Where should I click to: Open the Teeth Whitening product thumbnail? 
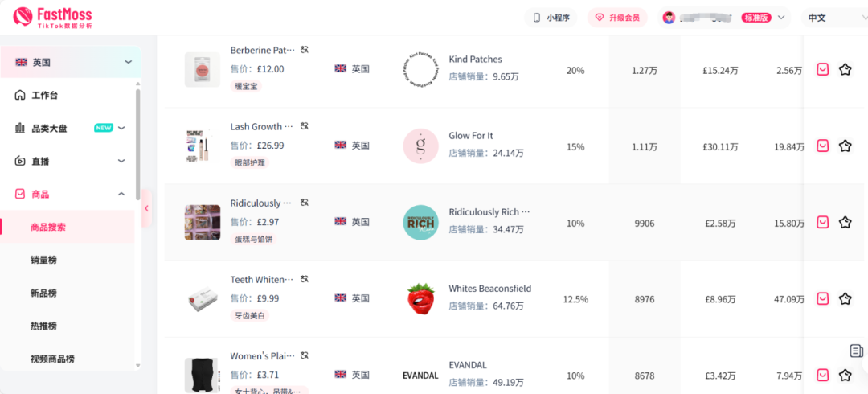click(x=202, y=298)
